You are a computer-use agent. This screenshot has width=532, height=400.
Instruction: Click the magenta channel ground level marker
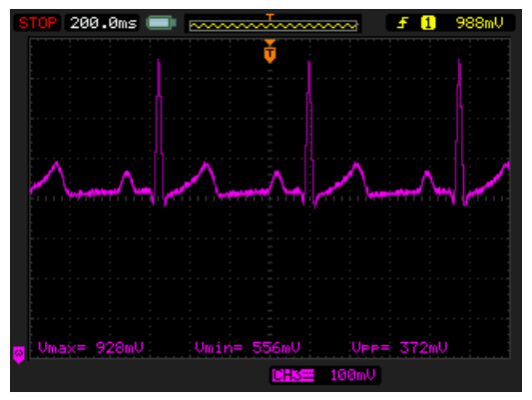19,354
